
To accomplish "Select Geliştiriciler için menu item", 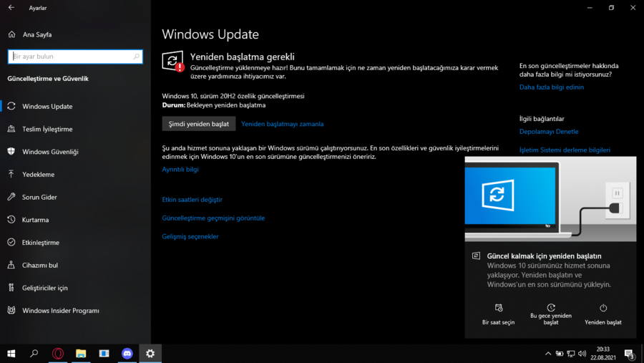I will pyautogui.click(x=75, y=288).
